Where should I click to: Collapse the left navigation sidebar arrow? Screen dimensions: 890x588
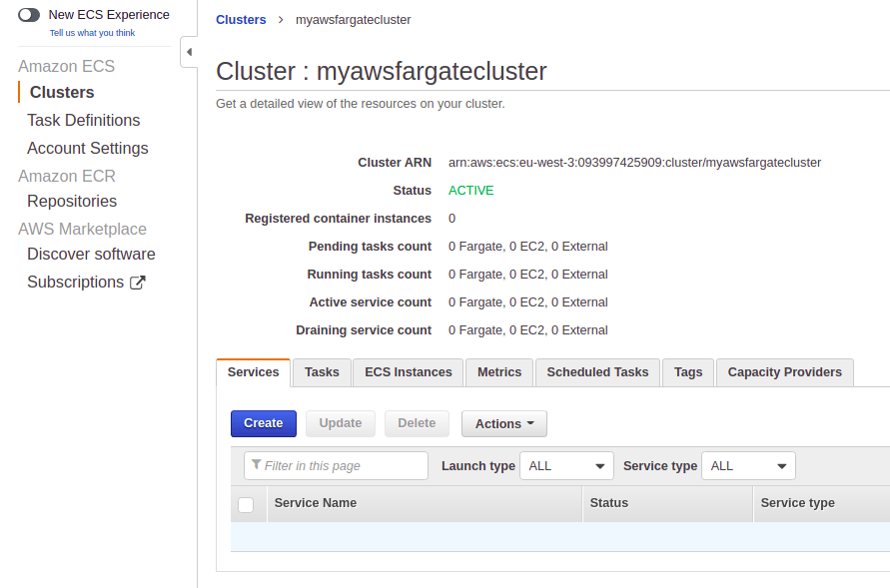[x=189, y=52]
